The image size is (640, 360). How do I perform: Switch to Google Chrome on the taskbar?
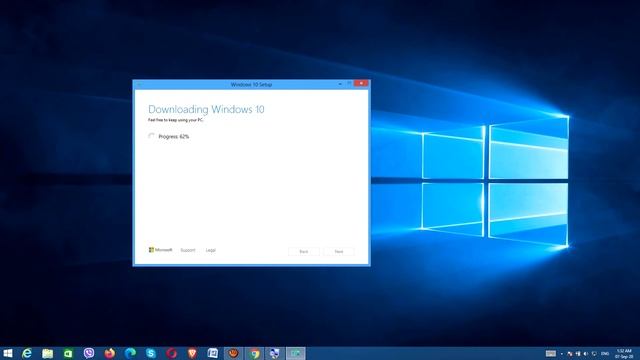click(254, 353)
